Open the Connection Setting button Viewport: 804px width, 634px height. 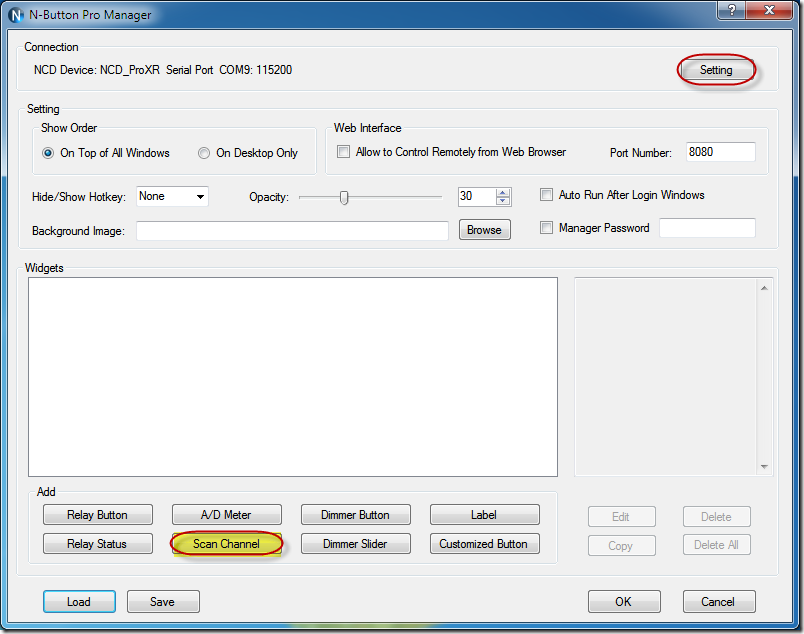coord(716,70)
